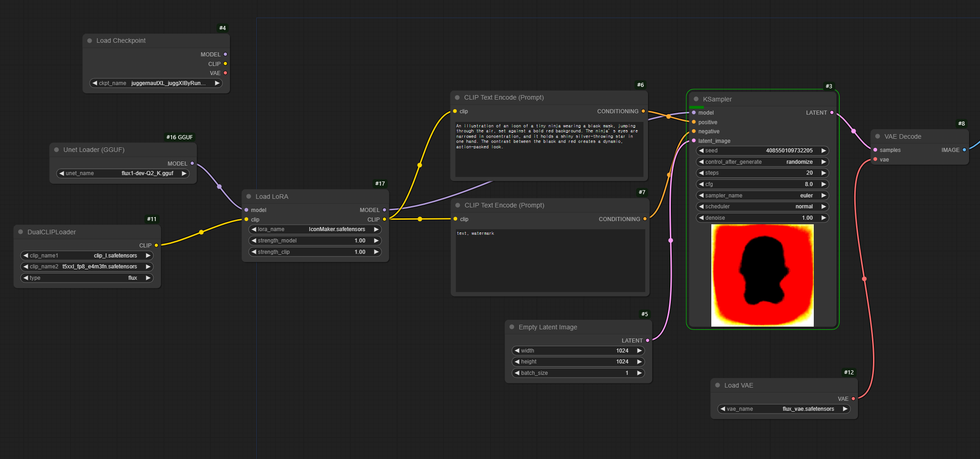Open the sampler_name combo box
The image size is (980, 459).
(x=762, y=196)
